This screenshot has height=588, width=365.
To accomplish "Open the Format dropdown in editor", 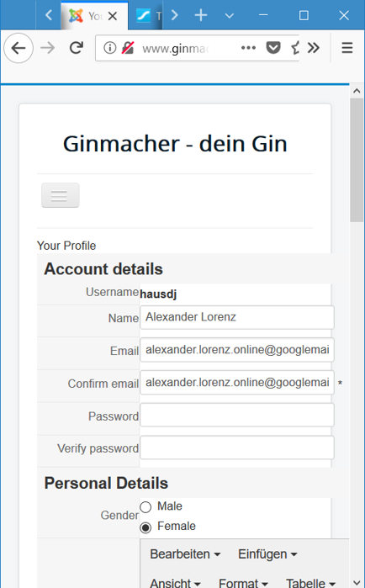I will tap(243, 582).
